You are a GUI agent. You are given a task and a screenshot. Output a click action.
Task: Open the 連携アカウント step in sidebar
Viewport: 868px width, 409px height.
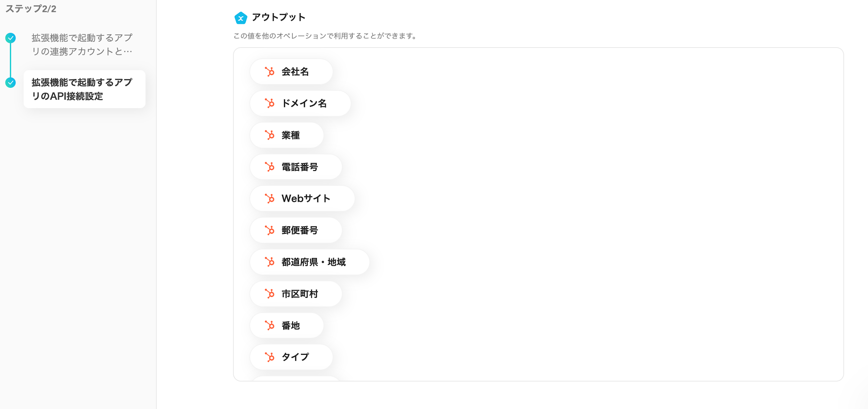coord(82,44)
